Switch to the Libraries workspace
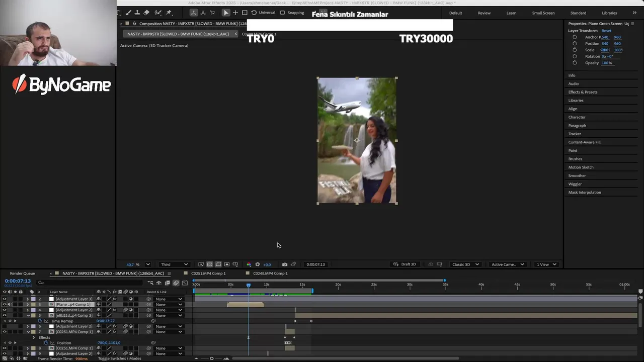Image resolution: width=644 pixels, height=362 pixels. tap(609, 13)
